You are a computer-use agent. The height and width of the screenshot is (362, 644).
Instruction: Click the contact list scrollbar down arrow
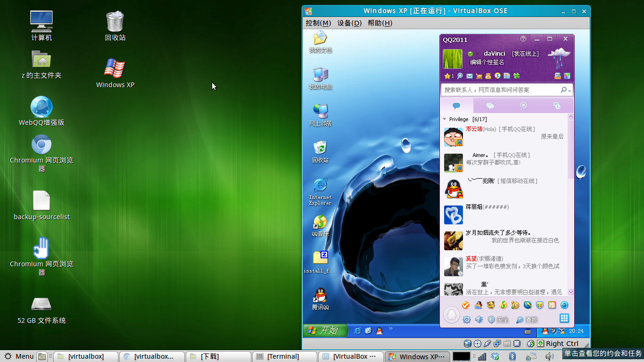click(x=571, y=292)
